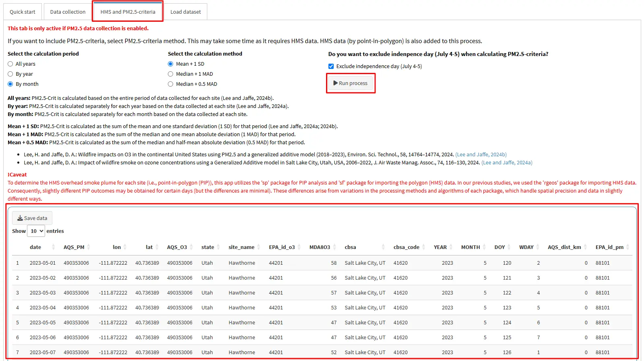Go to the Quick start tab
This screenshot has height=361, width=644.
tap(23, 12)
